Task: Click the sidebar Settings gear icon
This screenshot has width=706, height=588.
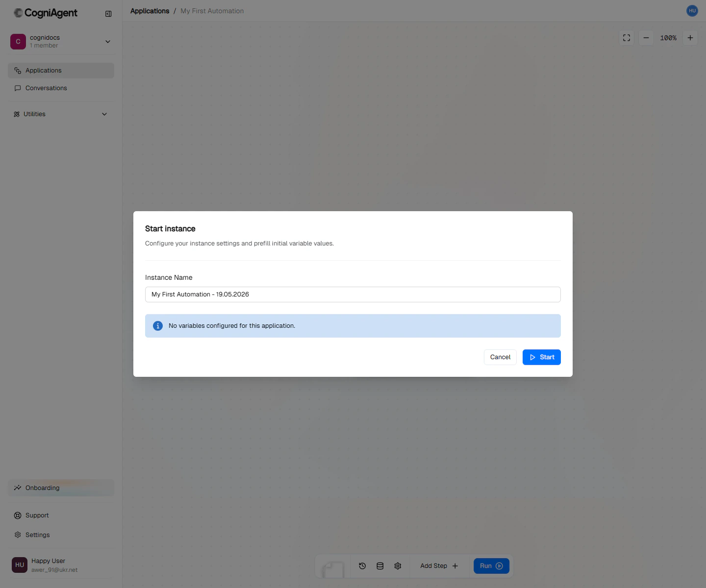Action: click(x=18, y=535)
